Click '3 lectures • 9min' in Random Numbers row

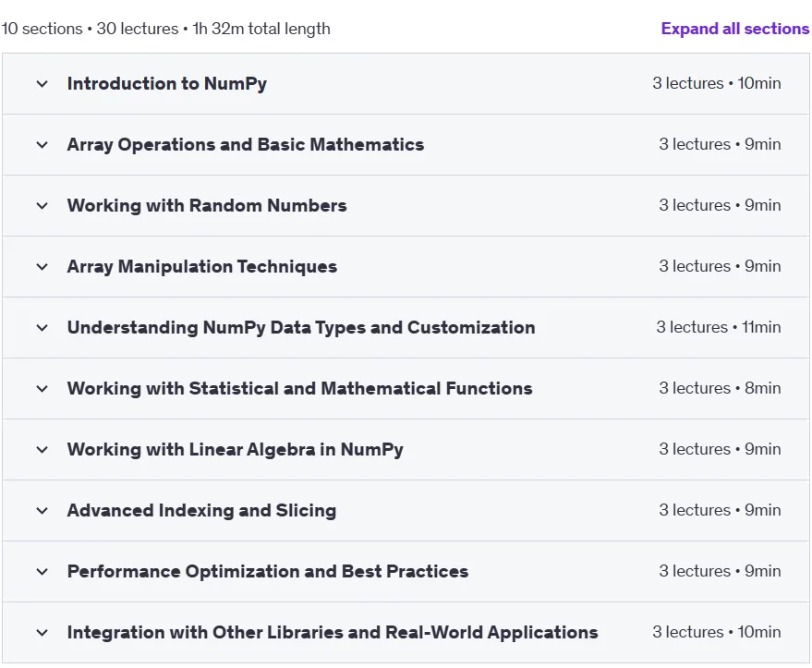point(720,206)
